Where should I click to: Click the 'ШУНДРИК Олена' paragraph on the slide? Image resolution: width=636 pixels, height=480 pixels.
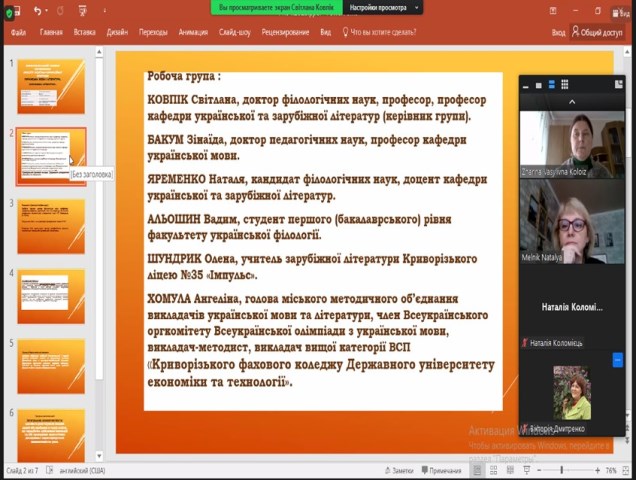click(x=312, y=267)
